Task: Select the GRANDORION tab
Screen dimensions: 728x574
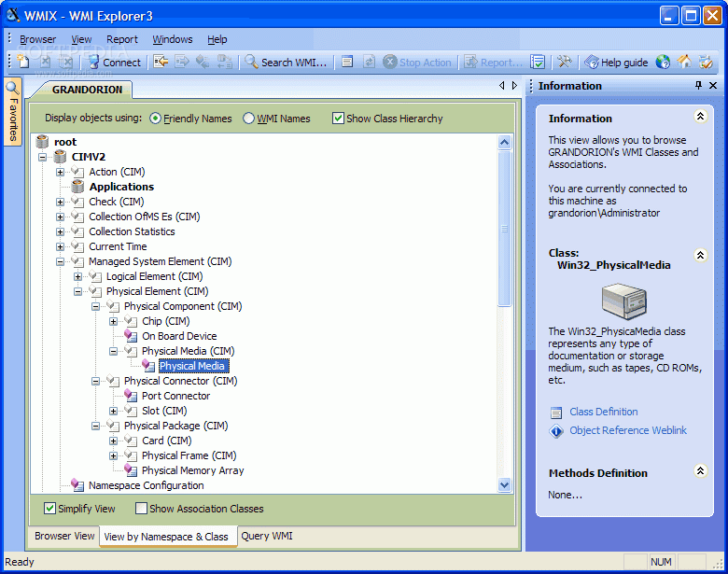Action: [88, 90]
